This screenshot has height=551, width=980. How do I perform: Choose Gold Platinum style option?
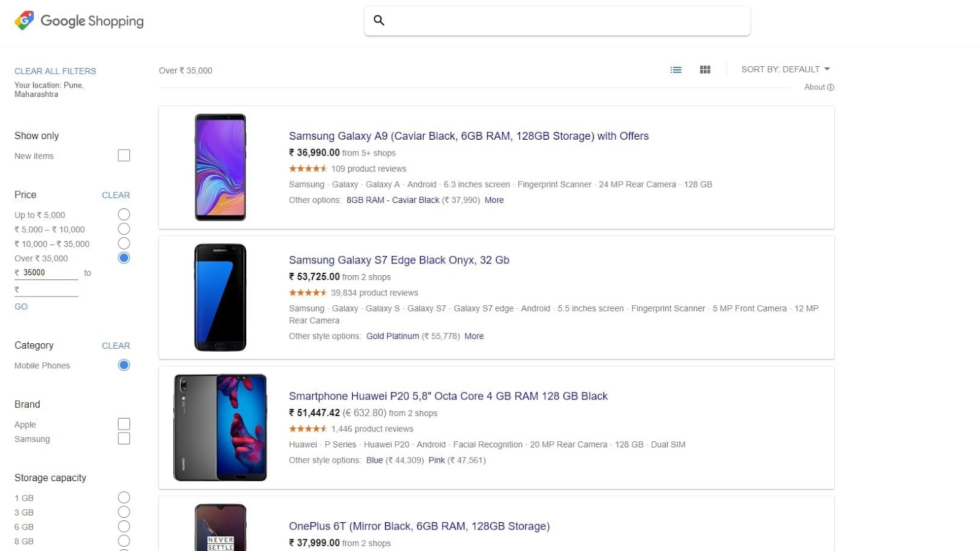[x=393, y=336]
